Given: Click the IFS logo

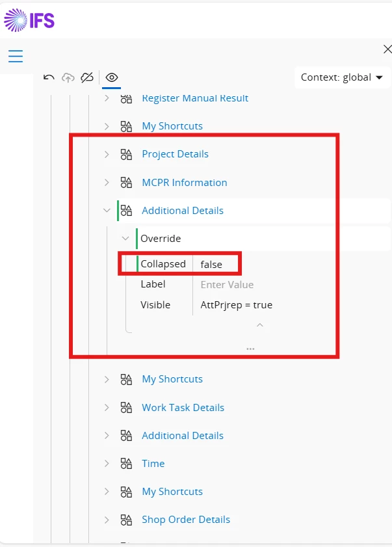Looking at the screenshot, I should pyautogui.click(x=29, y=20).
